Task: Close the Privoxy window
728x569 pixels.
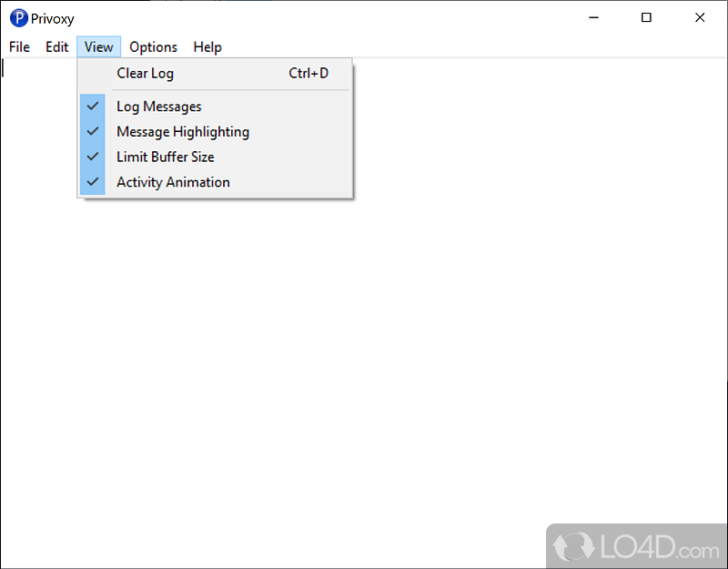Action: point(699,18)
